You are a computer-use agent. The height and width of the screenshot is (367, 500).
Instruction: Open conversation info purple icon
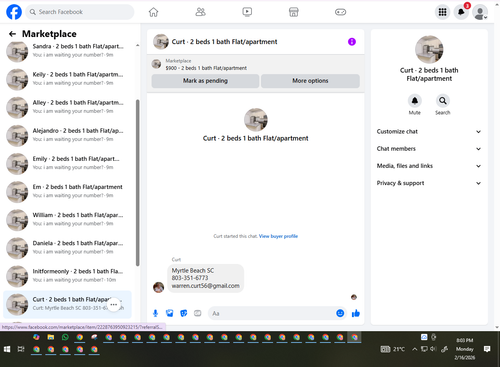(x=352, y=42)
